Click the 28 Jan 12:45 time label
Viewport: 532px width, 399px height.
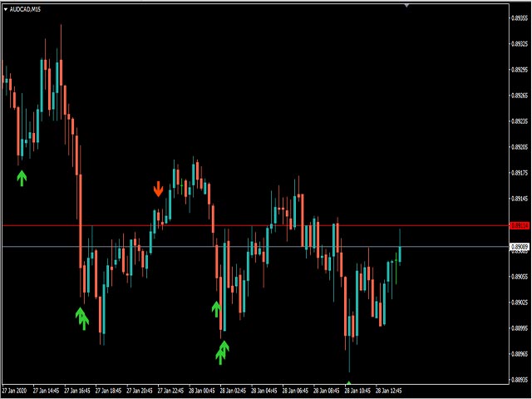pyautogui.click(x=389, y=391)
